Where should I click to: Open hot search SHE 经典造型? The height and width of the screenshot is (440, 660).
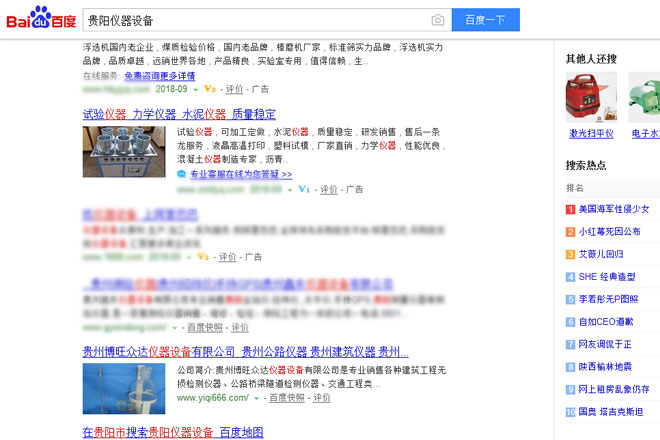click(607, 277)
